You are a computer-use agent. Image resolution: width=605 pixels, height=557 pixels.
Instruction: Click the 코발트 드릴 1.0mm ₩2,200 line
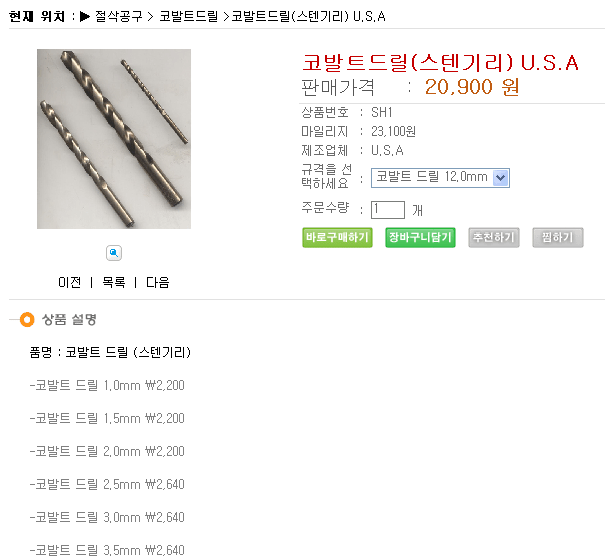pos(107,385)
